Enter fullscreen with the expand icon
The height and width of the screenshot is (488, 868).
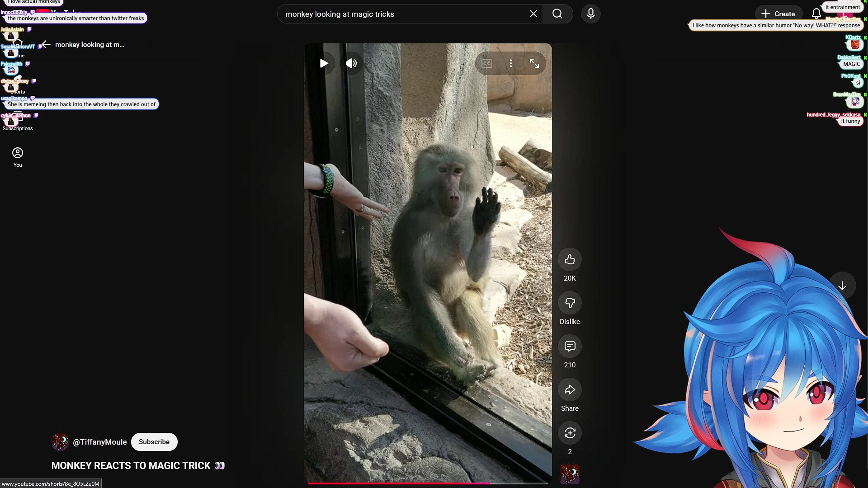coord(534,63)
